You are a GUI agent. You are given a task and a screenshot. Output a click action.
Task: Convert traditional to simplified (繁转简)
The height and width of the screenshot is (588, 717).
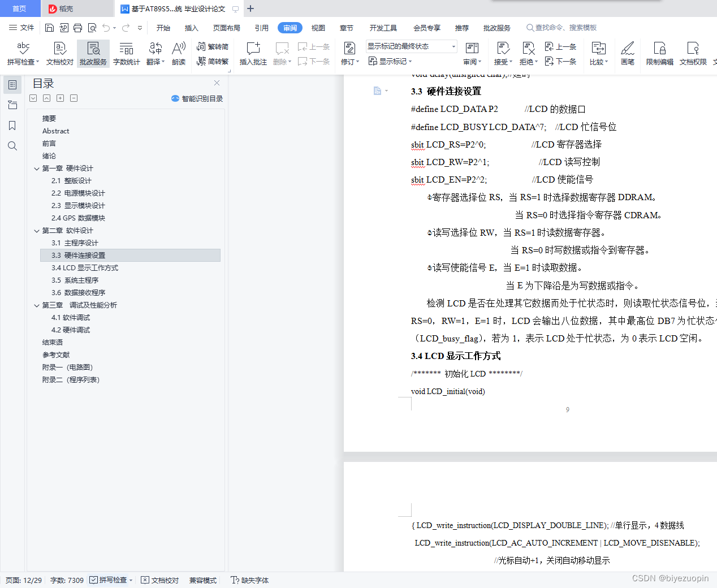[213, 47]
